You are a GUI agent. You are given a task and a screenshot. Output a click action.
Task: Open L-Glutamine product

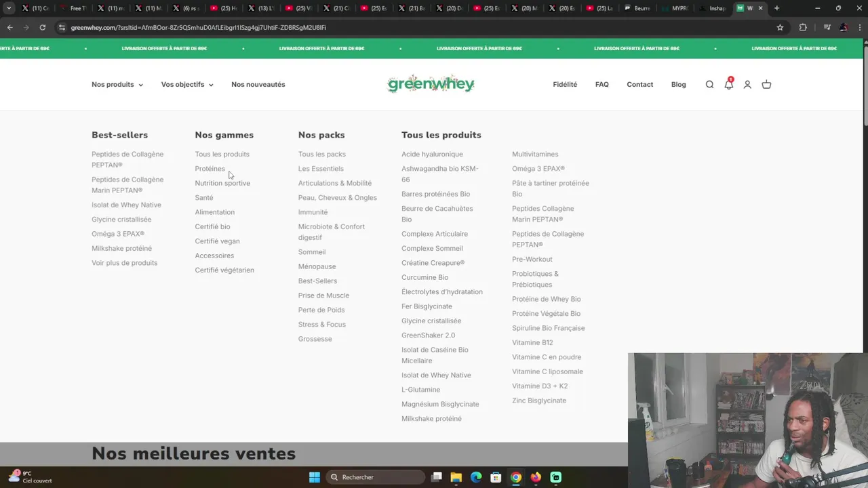pyautogui.click(x=420, y=390)
